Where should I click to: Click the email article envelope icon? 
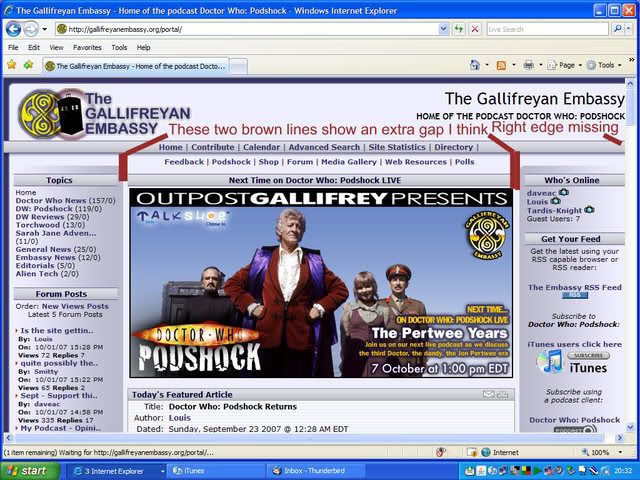click(x=488, y=394)
